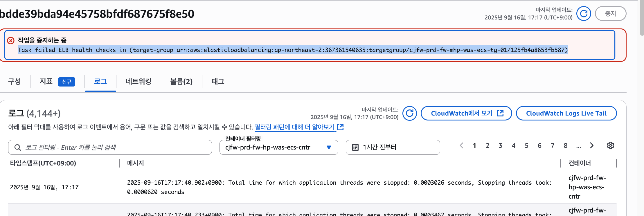Click the search magnifier icon
644x216 pixels.
coord(18,147)
